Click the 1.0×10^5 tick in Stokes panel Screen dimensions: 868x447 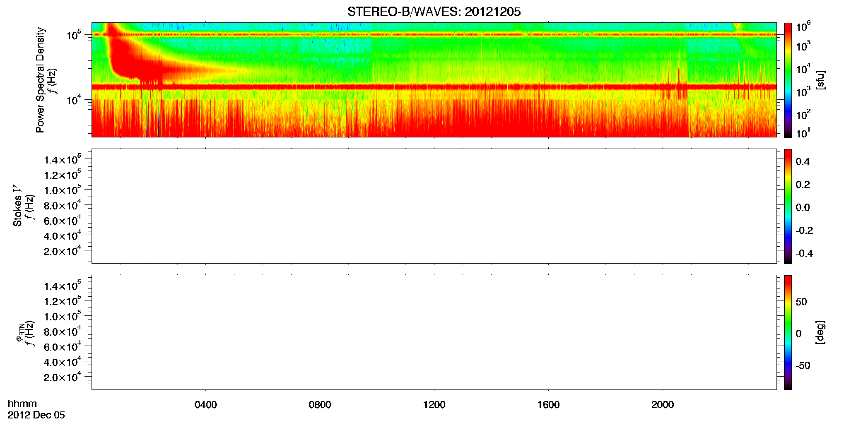click(x=63, y=190)
